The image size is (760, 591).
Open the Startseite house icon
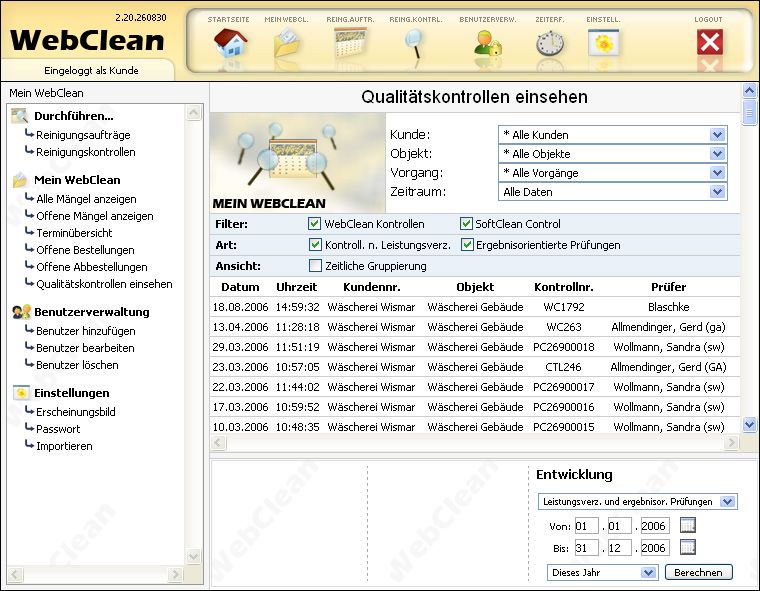click(x=231, y=43)
